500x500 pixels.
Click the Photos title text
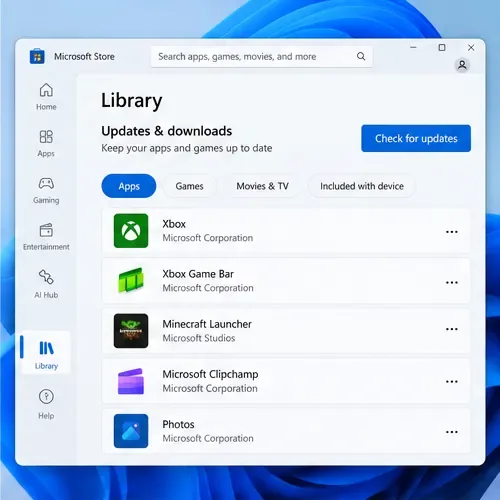tap(178, 424)
